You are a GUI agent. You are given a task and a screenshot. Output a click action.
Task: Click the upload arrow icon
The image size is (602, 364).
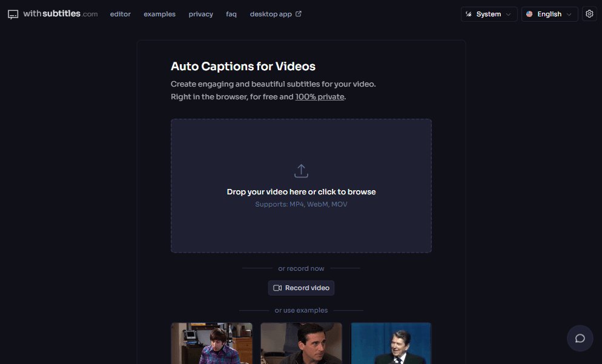pos(301,171)
